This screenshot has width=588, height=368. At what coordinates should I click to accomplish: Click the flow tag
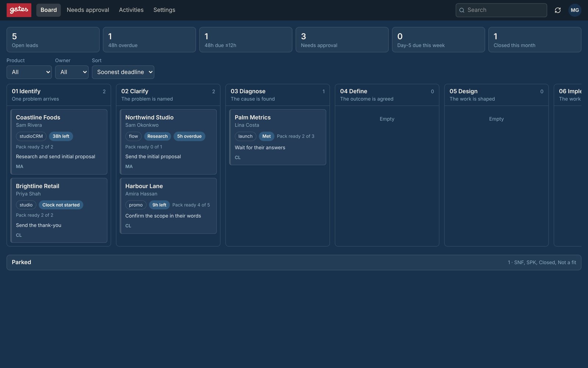[x=133, y=136]
